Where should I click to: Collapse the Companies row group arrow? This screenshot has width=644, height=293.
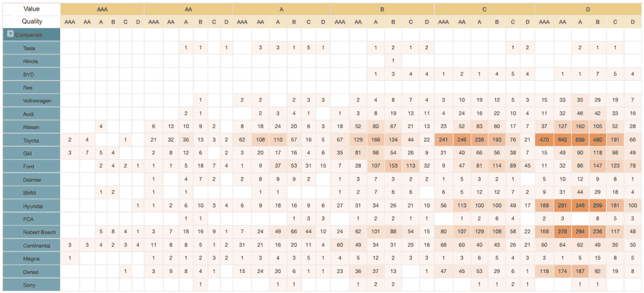pyautogui.click(x=11, y=34)
